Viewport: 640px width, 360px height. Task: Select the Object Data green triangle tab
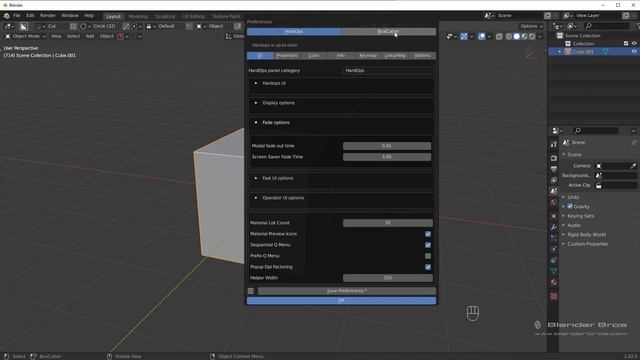coord(553,271)
